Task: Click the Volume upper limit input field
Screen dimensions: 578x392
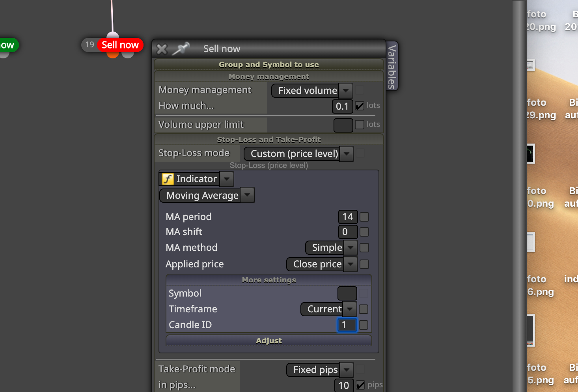Action: point(343,125)
